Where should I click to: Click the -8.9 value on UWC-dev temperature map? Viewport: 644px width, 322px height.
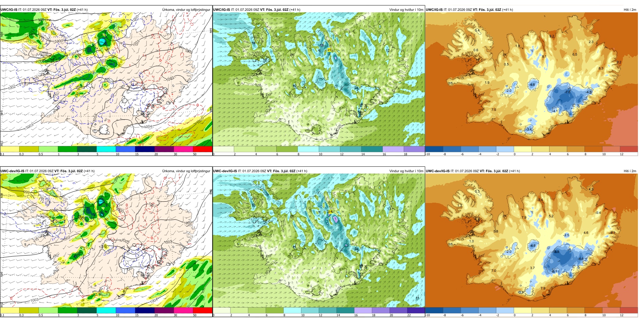point(556,252)
